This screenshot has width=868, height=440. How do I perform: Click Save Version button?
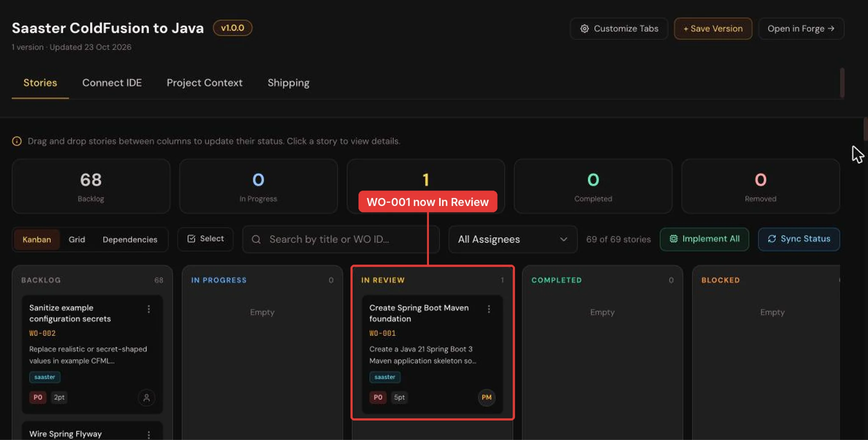(713, 28)
